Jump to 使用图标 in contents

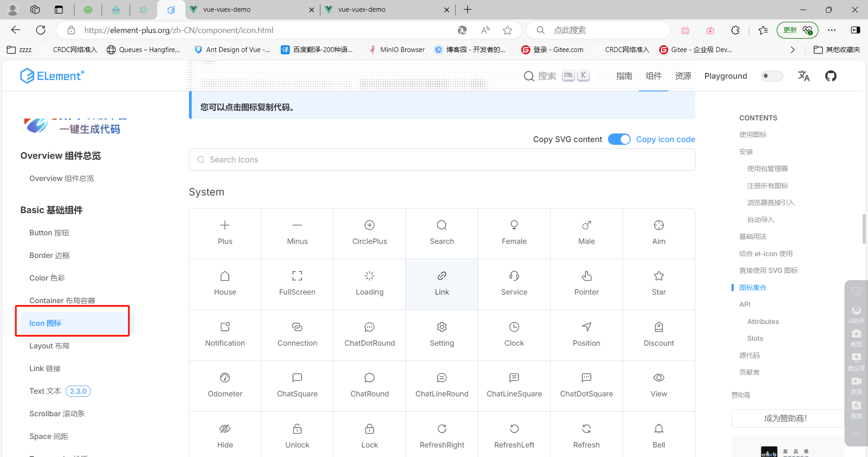[753, 134]
